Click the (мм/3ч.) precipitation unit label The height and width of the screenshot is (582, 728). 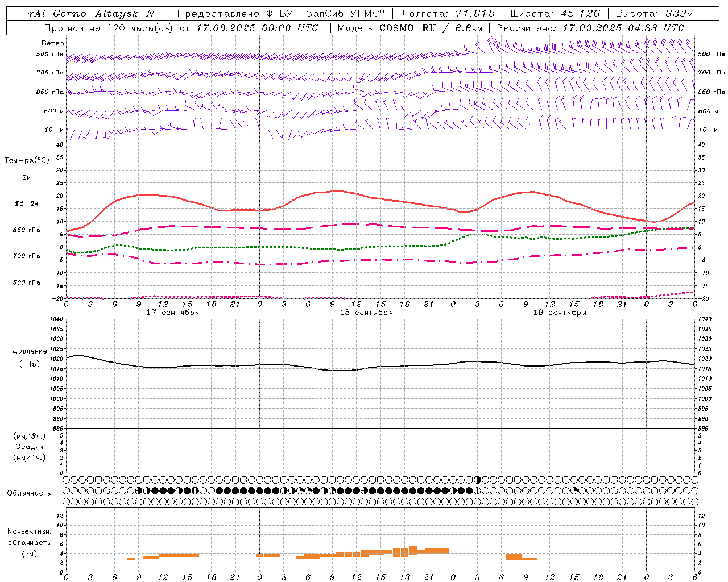tap(30, 436)
